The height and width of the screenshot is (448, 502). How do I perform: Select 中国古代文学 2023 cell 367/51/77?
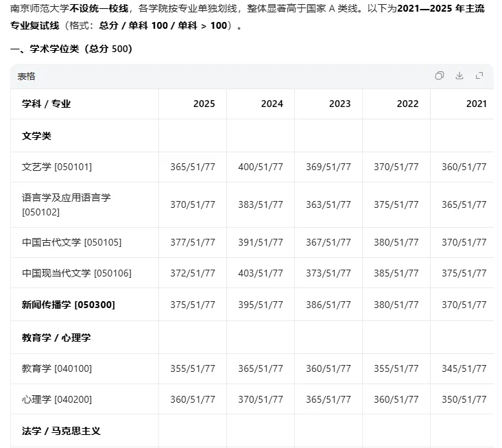coord(328,242)
